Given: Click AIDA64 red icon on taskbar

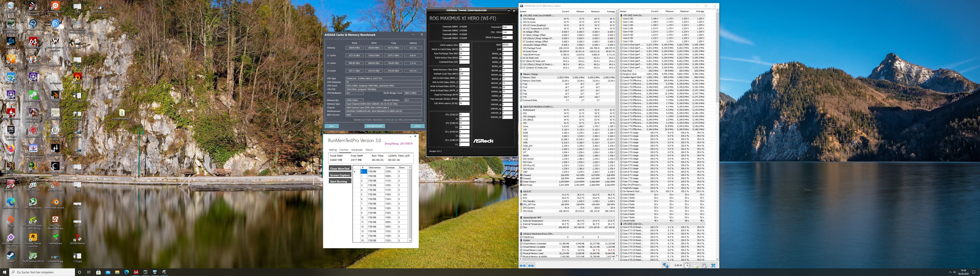Looking at the screenshot, I should 136,272.
